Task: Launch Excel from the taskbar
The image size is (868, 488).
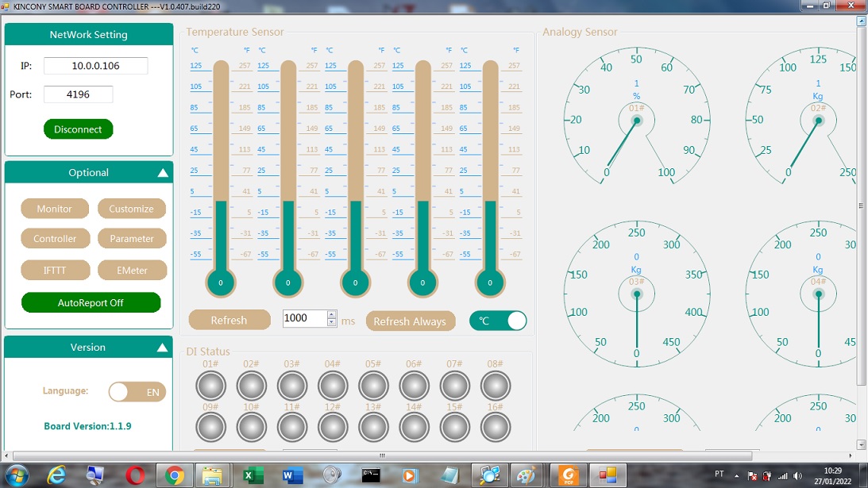Action: point(253,475)
